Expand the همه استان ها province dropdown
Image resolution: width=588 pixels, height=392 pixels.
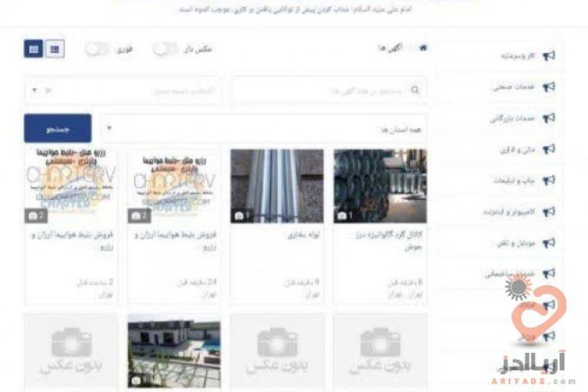pos(264,128)
